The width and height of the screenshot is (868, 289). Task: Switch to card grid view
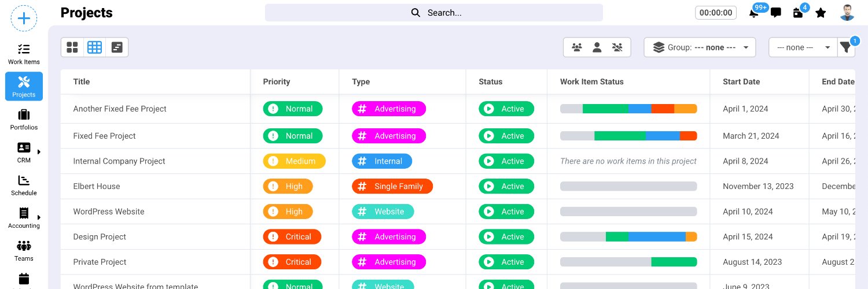72,47
